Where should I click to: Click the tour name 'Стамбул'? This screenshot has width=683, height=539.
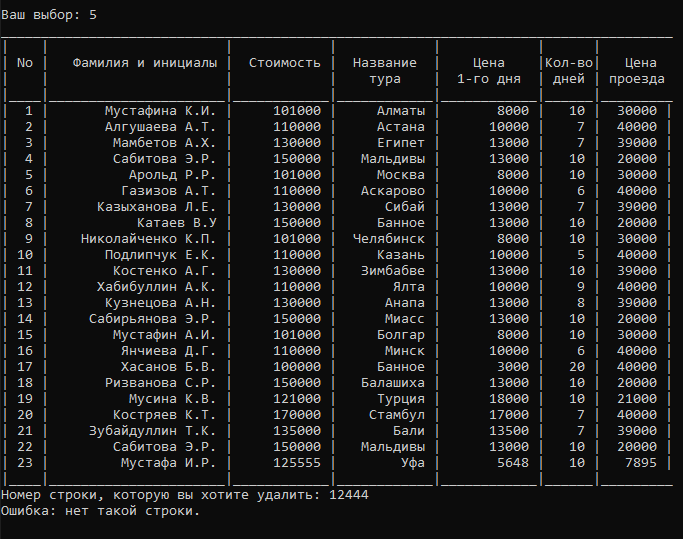click(x=397, y=415)
